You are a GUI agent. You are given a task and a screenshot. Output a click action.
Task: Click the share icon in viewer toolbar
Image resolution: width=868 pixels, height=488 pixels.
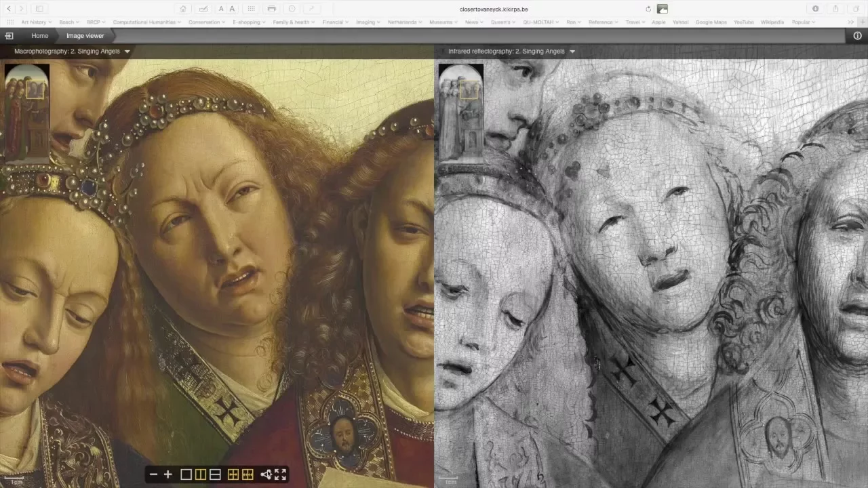coord(266,474)
